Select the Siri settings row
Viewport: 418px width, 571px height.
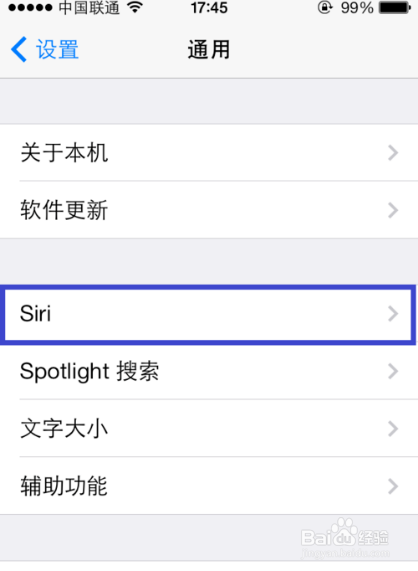[x=209, y=314]
